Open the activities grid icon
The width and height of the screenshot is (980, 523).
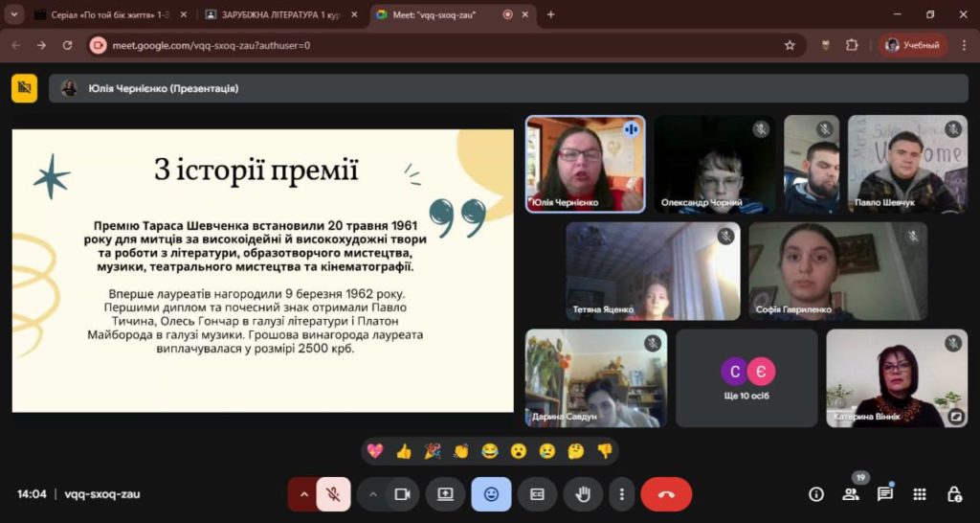(920, 494)
